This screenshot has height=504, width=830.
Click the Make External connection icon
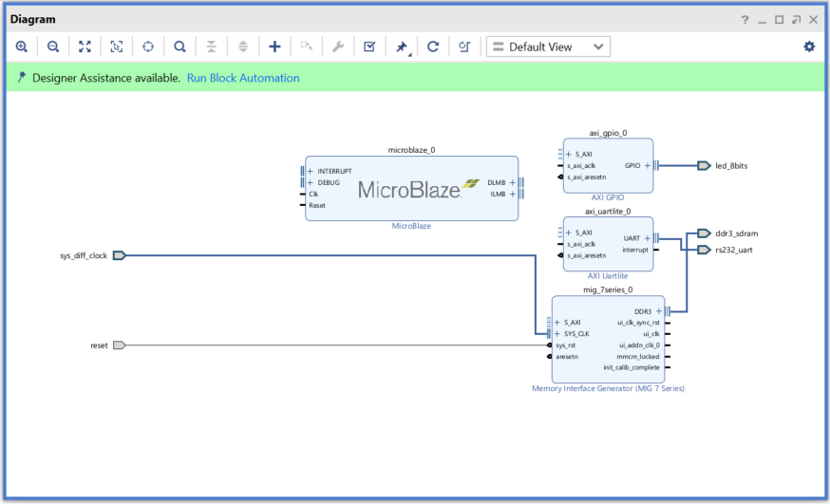pos(307,47)
